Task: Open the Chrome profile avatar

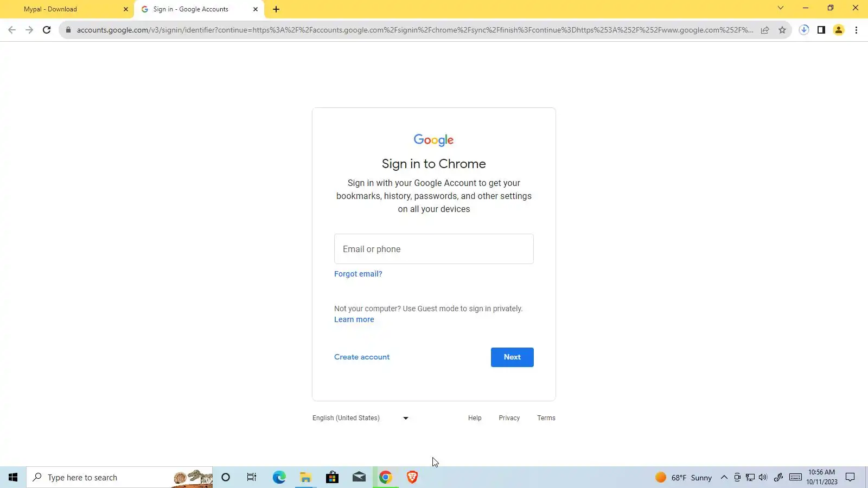Action: 839,30
